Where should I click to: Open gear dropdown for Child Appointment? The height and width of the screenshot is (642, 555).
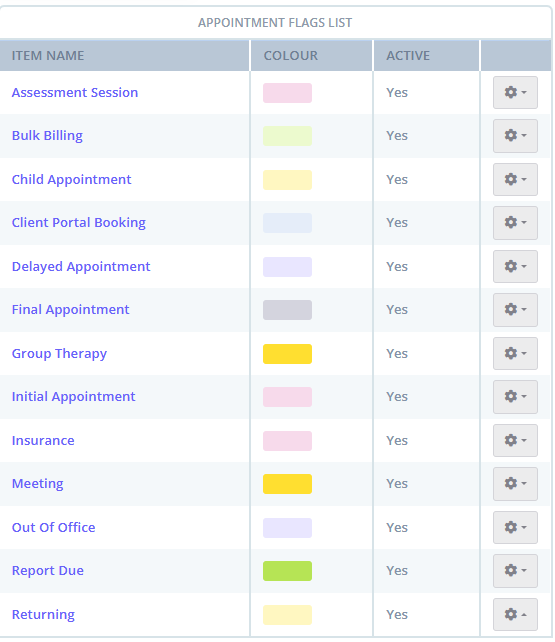point(515,179)
